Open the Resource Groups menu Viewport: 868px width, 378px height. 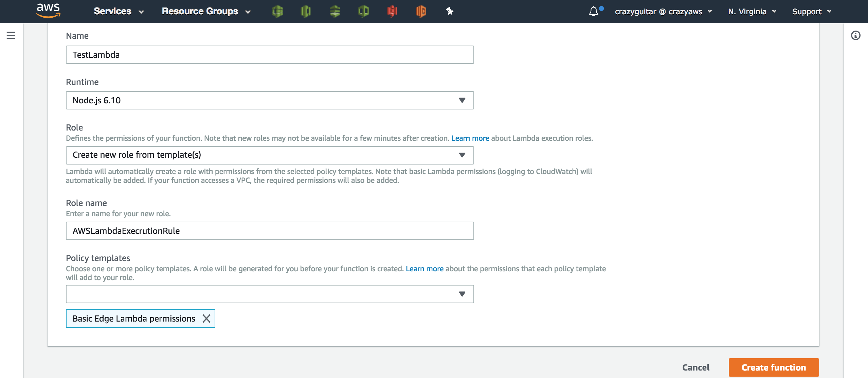[206, 11]
